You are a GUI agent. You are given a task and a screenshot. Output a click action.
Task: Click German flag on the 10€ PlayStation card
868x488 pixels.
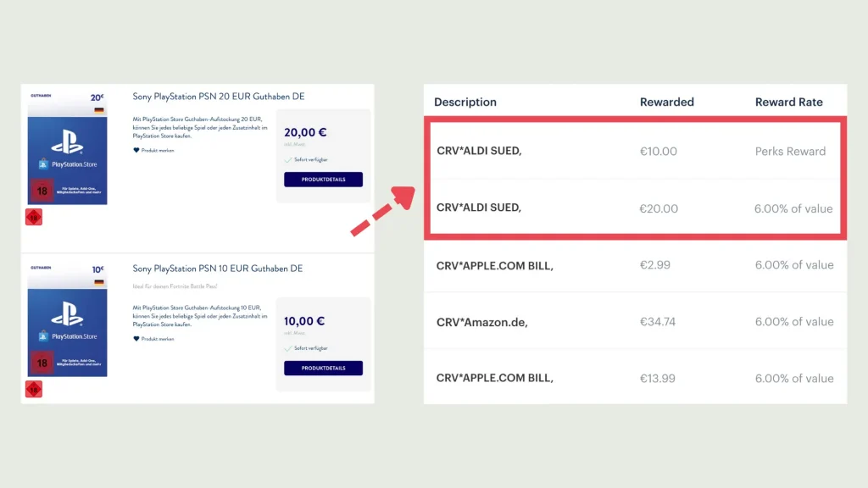tap(98, 282)
